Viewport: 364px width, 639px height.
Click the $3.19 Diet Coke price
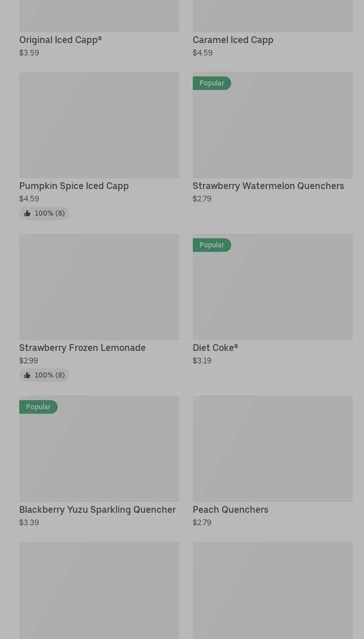(202, 361)
